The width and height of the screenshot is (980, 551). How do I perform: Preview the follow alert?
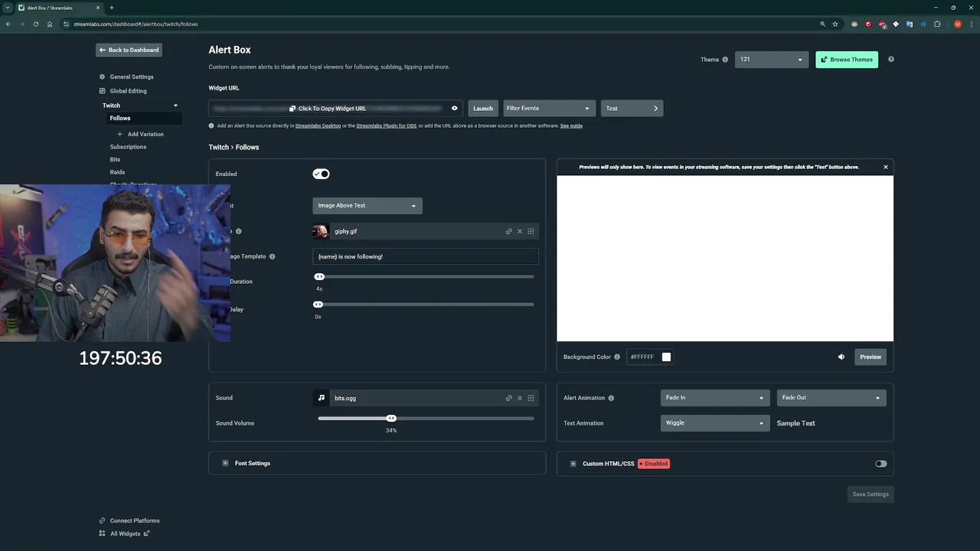(x=871, y=357)
